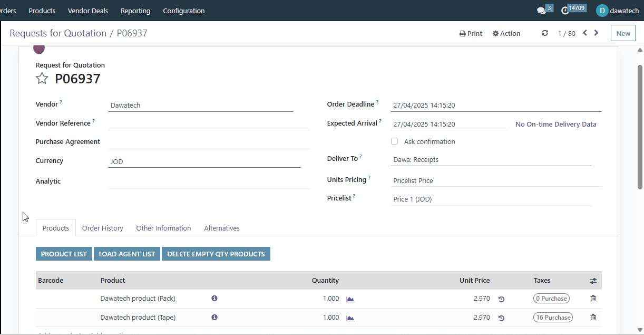The height and width of the screenshot is (335, 644).
Task: Go back to Requests for Quotation breadcrumb
Action: point(58,33)
